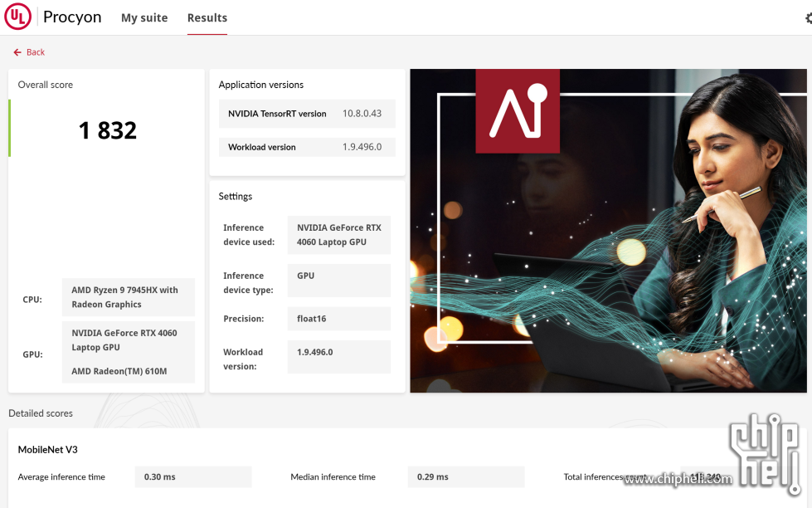Click the UL logo icon
Image resolution: width=812 pixels, height=508 pixels.
point(17,17)
